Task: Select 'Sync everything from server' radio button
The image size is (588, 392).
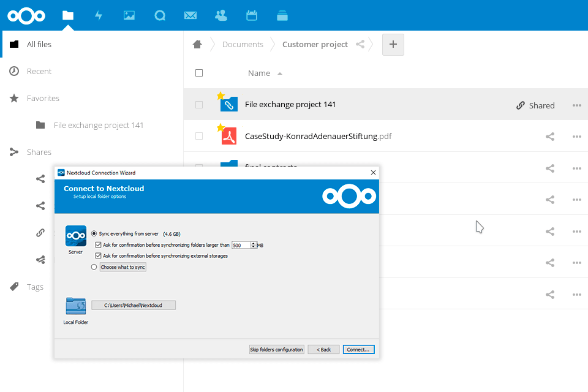Action: (x=94, y=233)
